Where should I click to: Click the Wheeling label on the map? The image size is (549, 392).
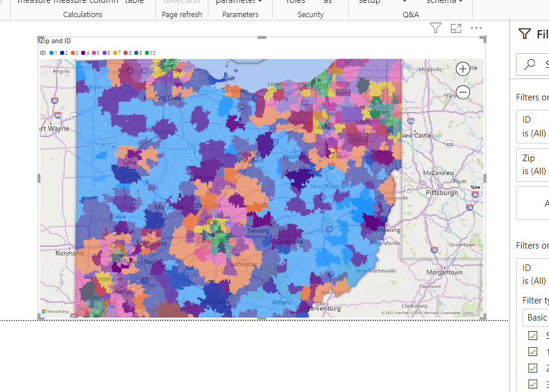tap(387, 230)
